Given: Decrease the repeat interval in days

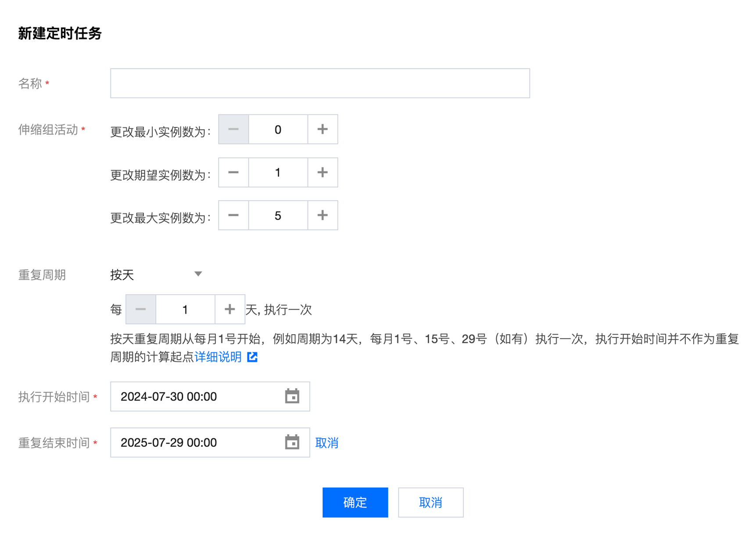Looking at the screenshot, I should 141,309.
